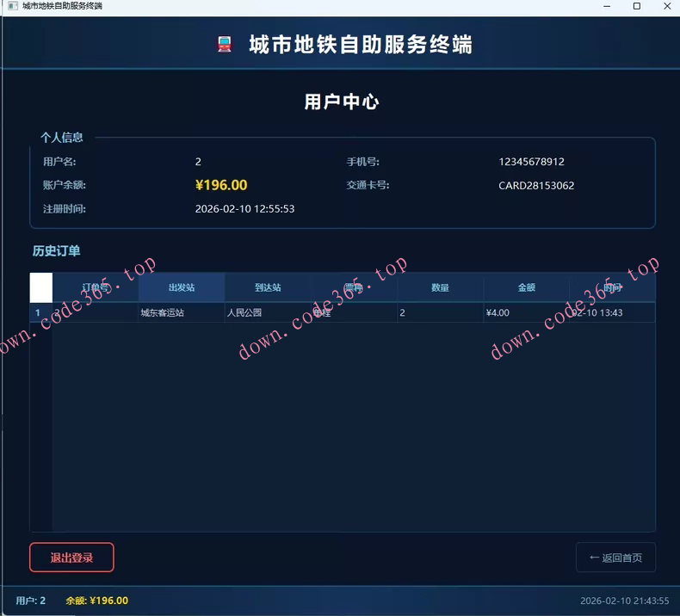
Task: Click the 单程 ticket type cell
Action: click(x=354, y=312)
